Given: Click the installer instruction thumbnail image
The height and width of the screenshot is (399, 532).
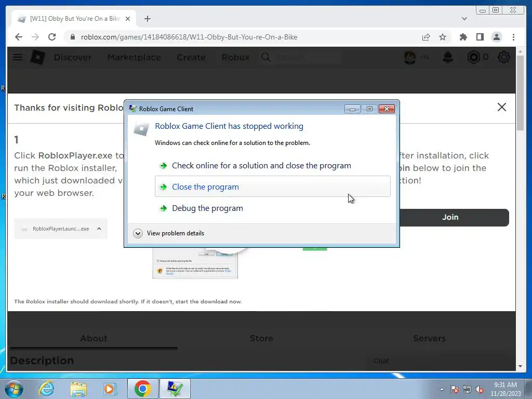Looking at the screenshot, I should point(195,262).
